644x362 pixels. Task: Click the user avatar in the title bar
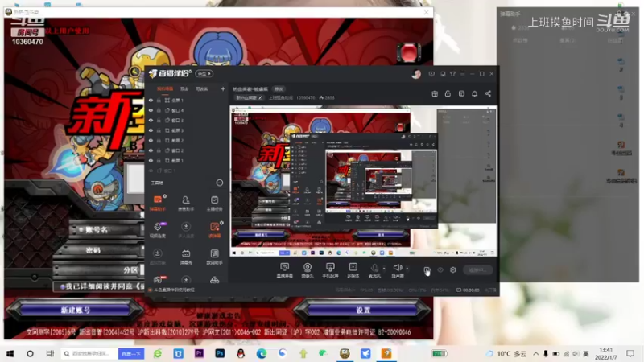point(416,74)
